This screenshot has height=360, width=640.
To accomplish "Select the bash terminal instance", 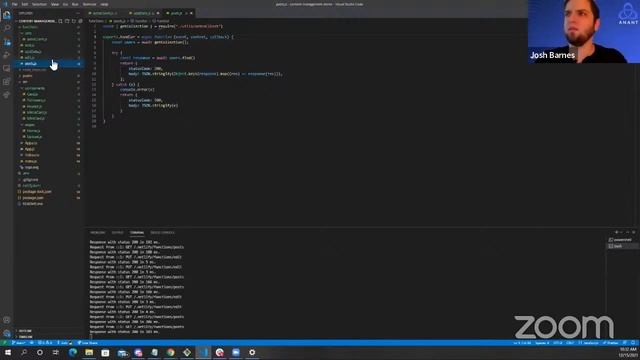I will click(622, 246).
